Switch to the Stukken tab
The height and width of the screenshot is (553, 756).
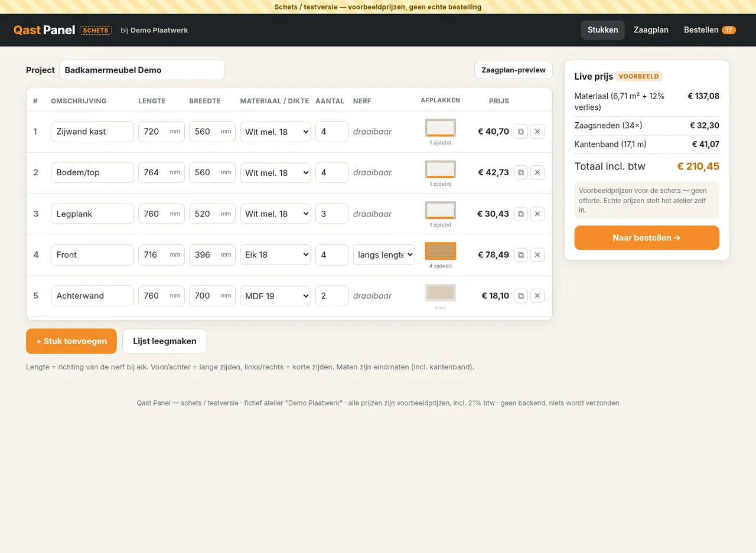tap(602, 30)
